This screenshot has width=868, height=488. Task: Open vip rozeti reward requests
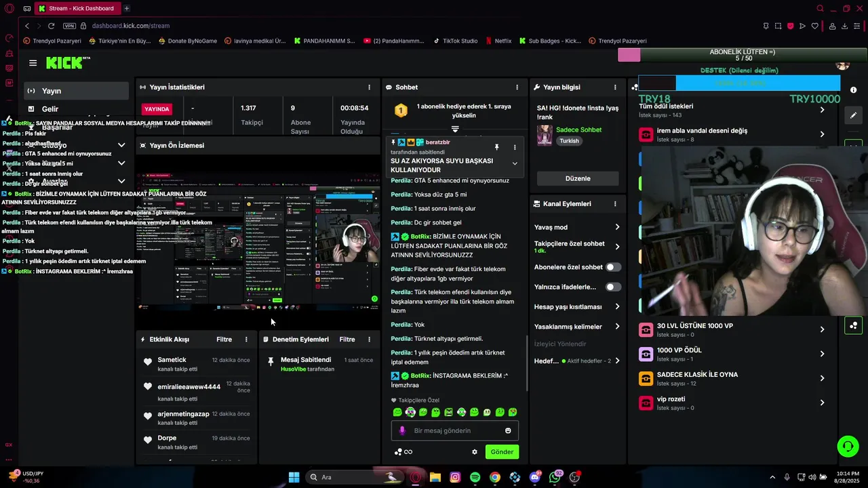[x=732, y=403]
